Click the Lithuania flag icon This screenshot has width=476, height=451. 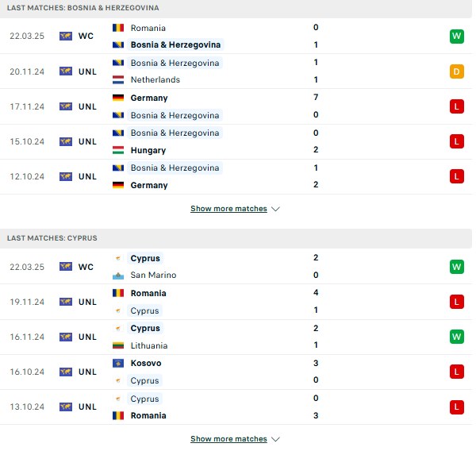coord(118,345)
